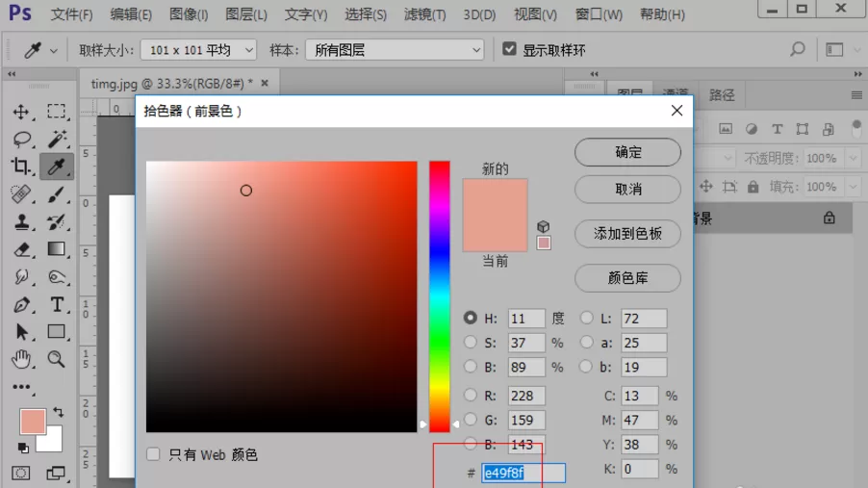The image size is (868, 488).
Task: Click the 确定 button
Action: point(627,152)
